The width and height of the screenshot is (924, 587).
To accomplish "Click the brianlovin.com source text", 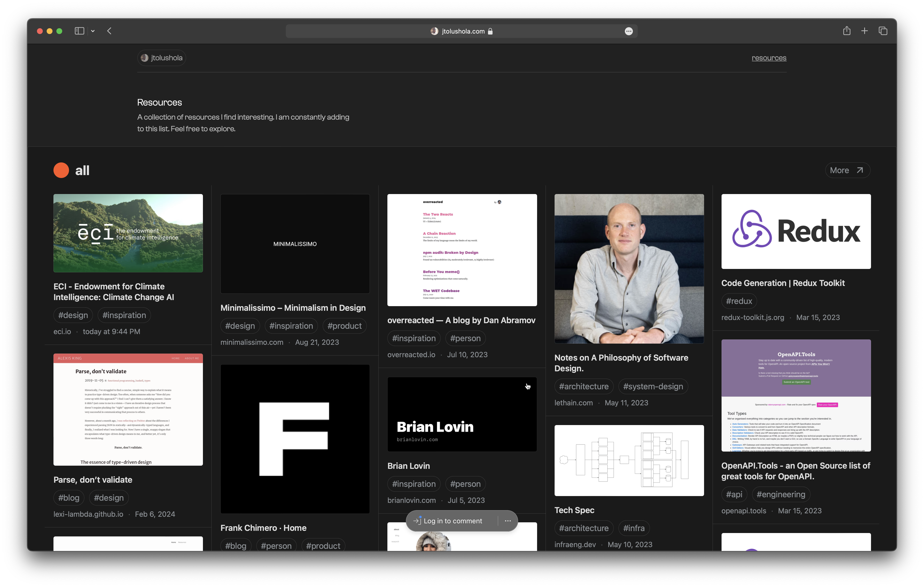I will [411, 500].
